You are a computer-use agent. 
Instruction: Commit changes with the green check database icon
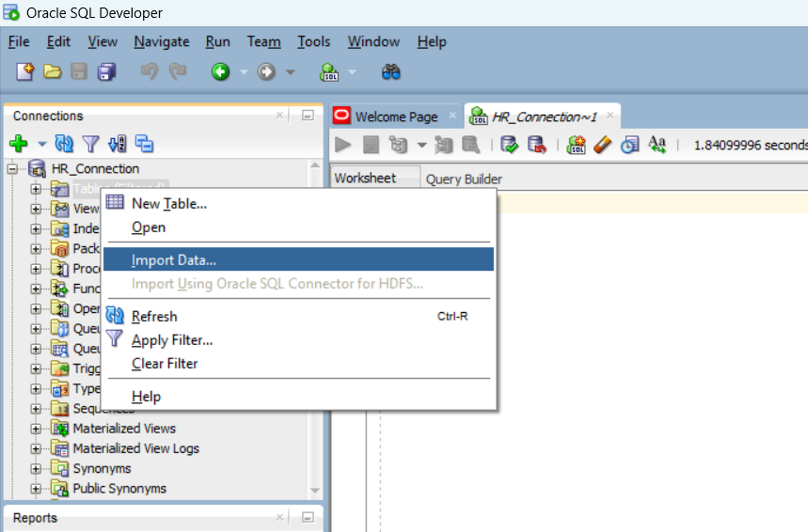point(509,145)
